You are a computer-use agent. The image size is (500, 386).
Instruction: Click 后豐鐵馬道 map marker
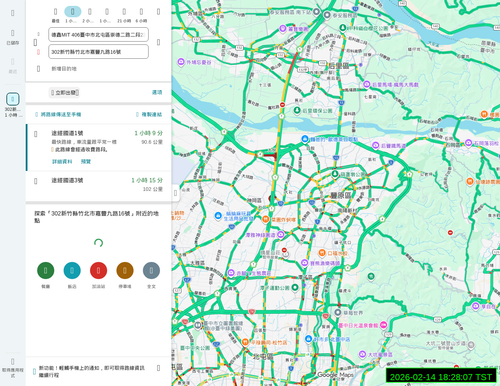coord(375,145)
